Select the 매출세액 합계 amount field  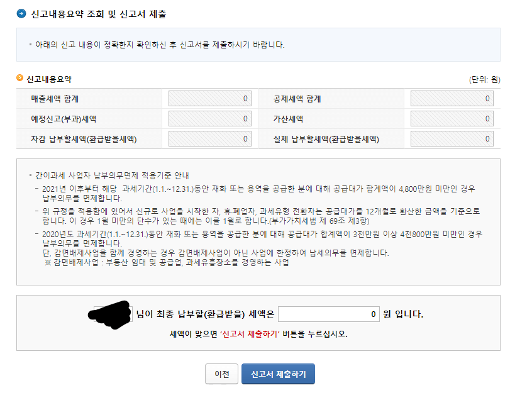209,97
